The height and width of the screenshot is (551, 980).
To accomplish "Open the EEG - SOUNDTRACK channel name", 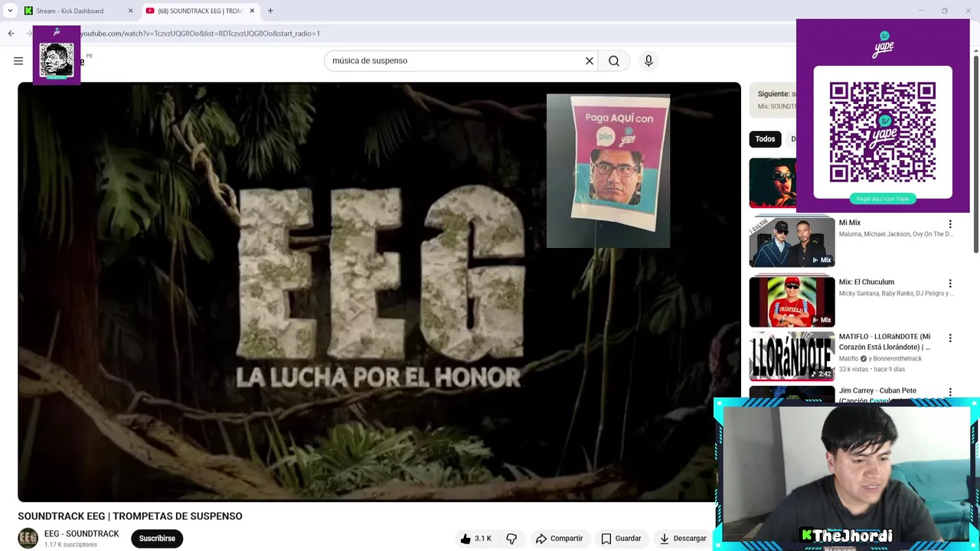I will pyautogui.click(x=81, y=533).
